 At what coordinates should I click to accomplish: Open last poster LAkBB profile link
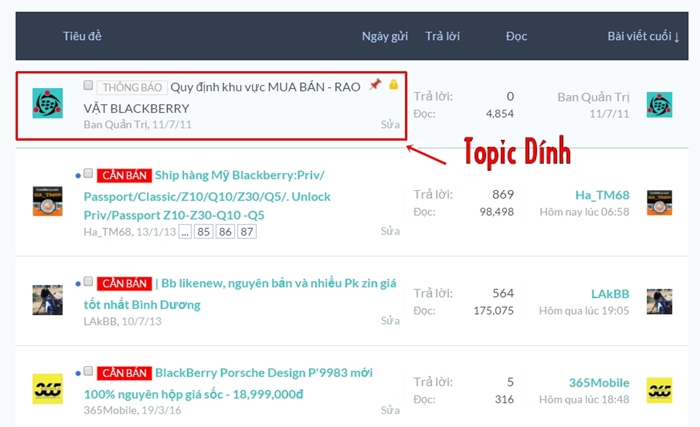tap(610, 294)
